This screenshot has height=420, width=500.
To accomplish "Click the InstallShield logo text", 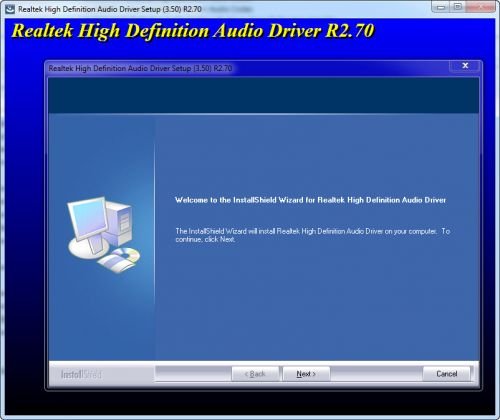I will 81,374.
